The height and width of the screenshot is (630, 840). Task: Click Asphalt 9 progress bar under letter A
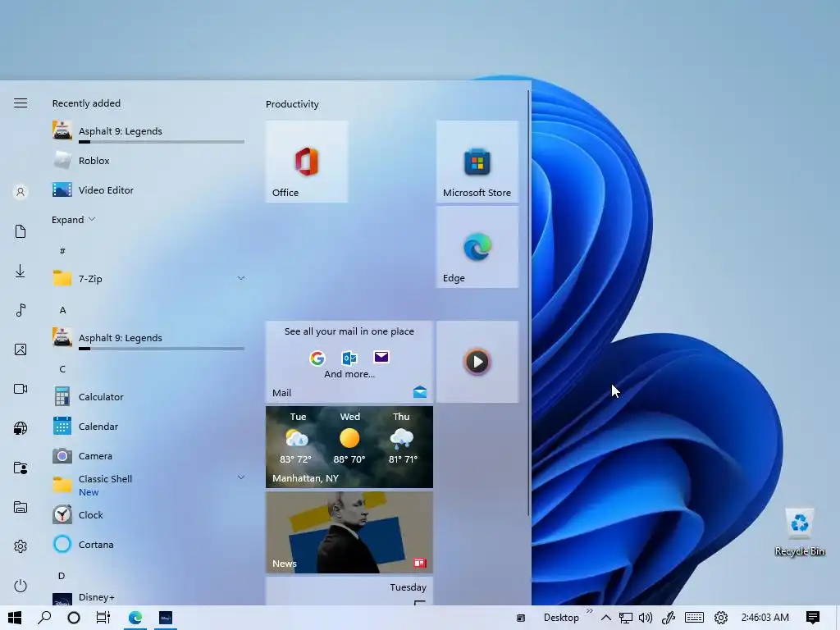point(162,349)
